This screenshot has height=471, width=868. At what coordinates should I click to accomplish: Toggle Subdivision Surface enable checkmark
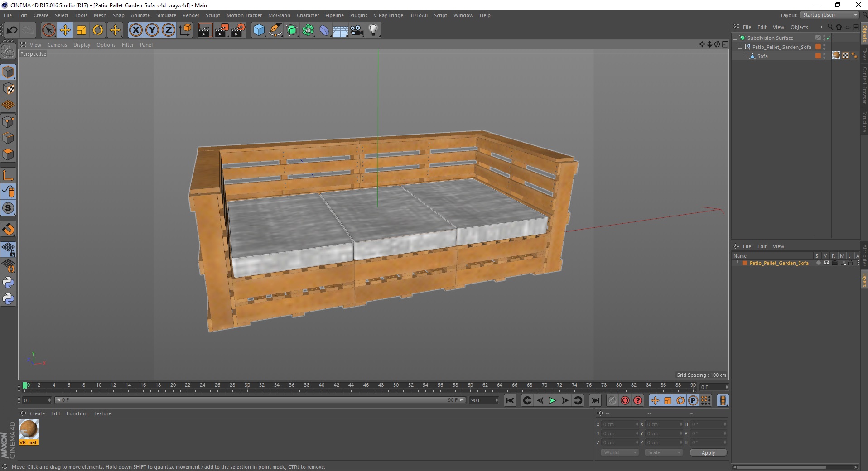click(x=828, y=38)
